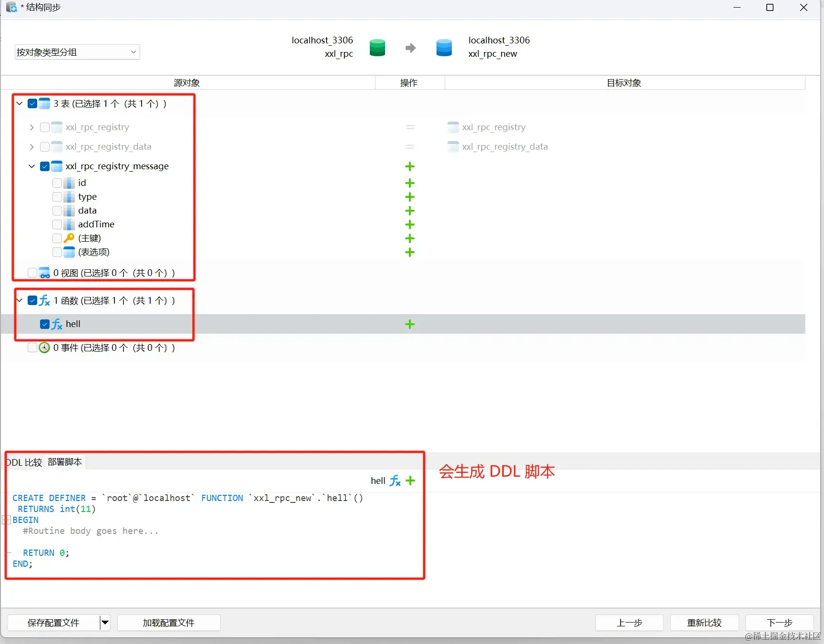Uncheck the xxl_rpc_registry_message checkbox
This screenshot has width=824, height=644.
click(x=45, y=166)
